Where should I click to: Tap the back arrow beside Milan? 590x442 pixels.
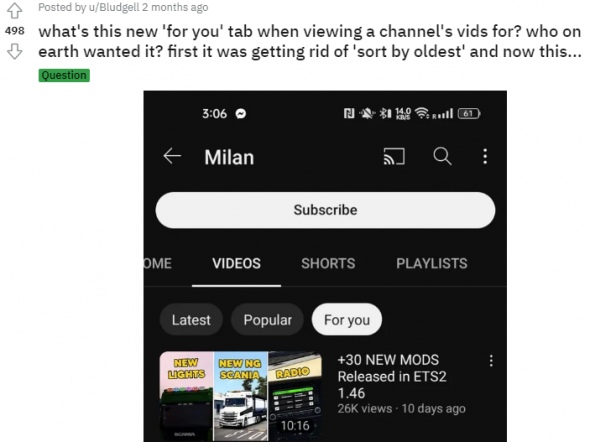172,156
